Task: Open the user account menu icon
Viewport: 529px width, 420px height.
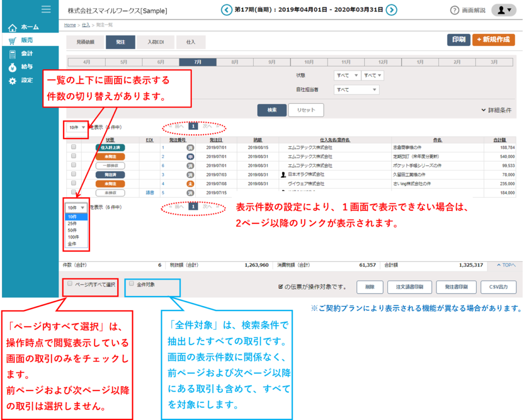Action: [504, 10]
